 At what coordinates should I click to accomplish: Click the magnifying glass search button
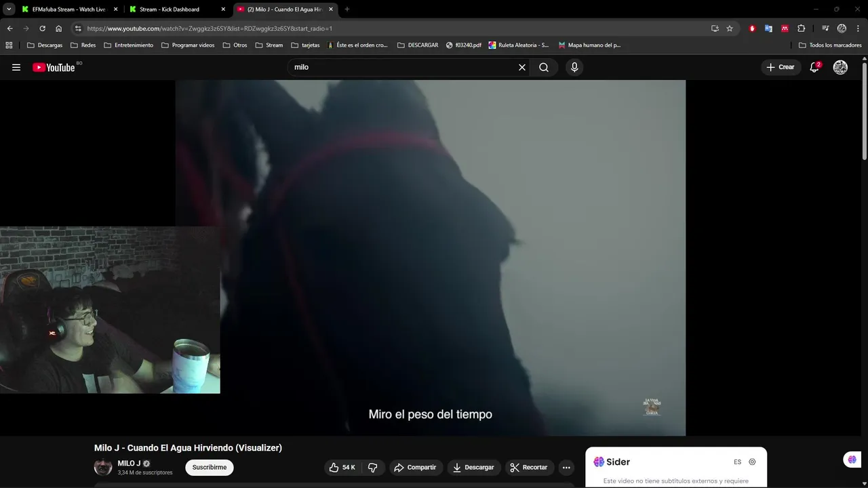point(544,67)
